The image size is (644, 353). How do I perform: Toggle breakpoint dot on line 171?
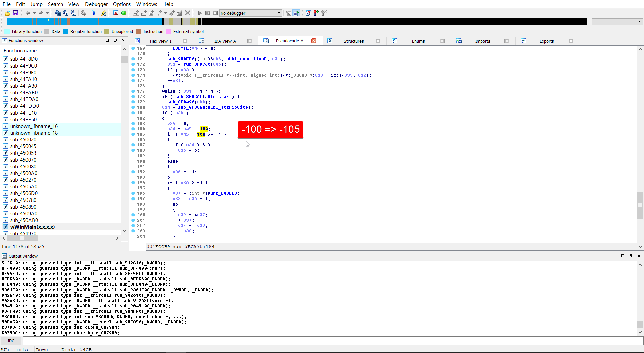point(133,59)
